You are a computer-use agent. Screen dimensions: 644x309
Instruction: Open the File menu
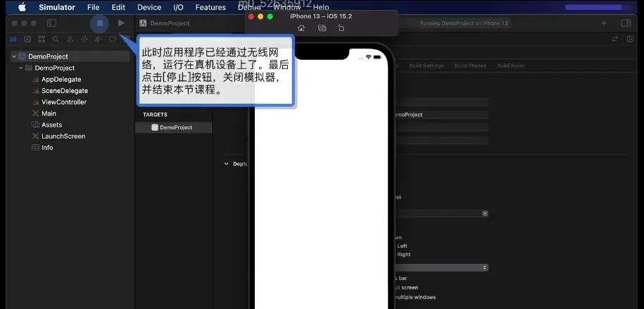coord(93,8)
